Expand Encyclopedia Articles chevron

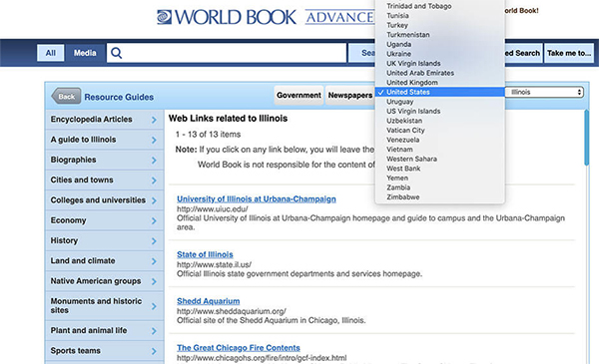pos(154,120)
